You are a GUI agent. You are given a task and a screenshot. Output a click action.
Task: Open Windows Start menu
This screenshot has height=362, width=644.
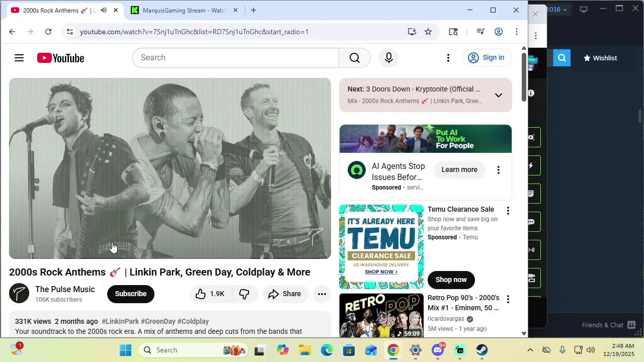pos(125,350)
